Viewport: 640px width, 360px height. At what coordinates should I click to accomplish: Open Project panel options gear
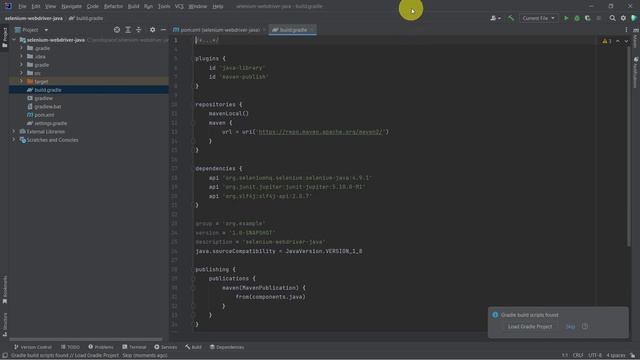152,30
